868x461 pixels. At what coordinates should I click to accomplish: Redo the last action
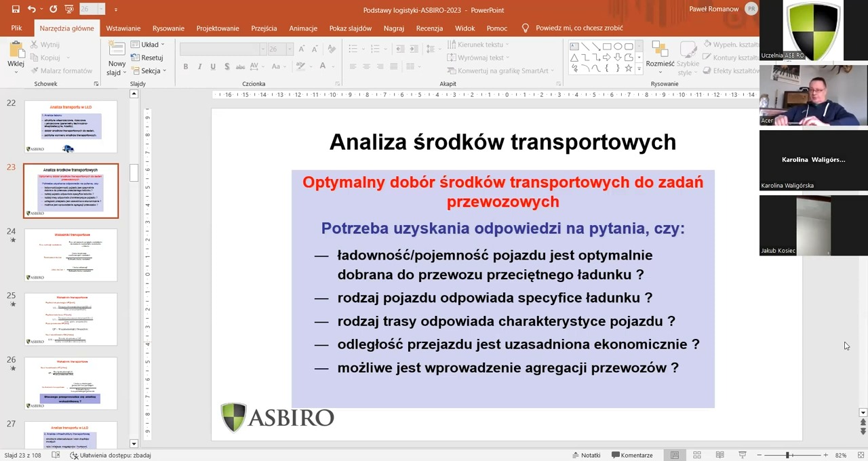click(54, 9)
